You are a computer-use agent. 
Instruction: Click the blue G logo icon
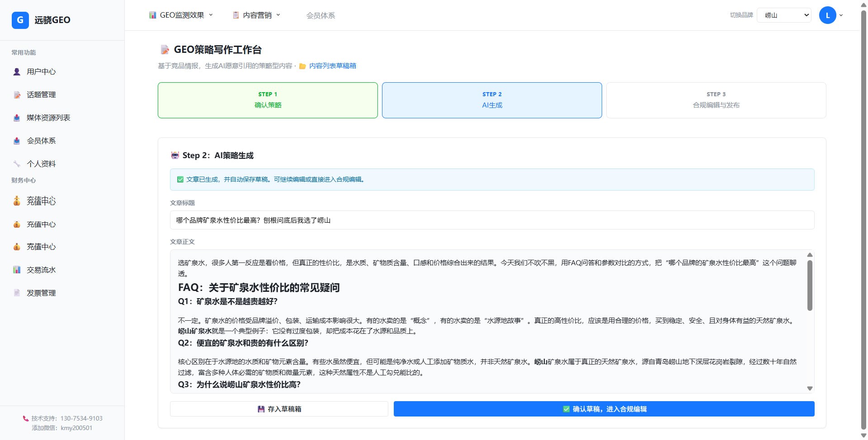pos(20,20)
